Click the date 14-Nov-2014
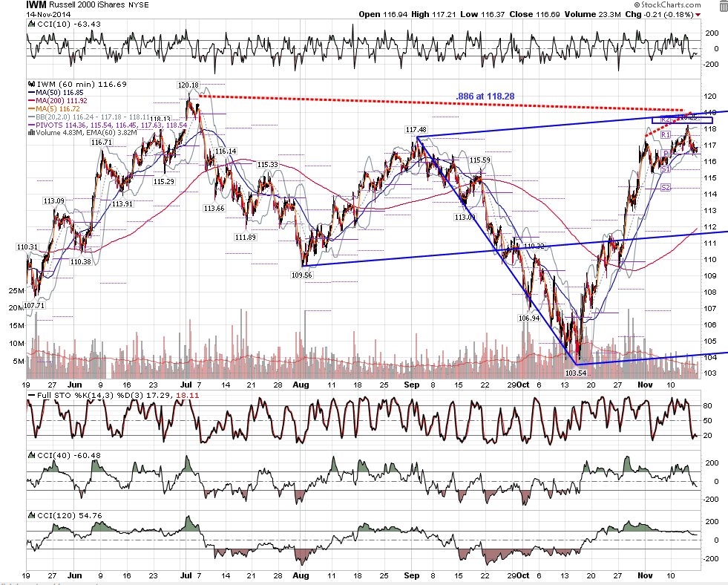The width and height of the screenshot is (728, 585). pos(48,14)
